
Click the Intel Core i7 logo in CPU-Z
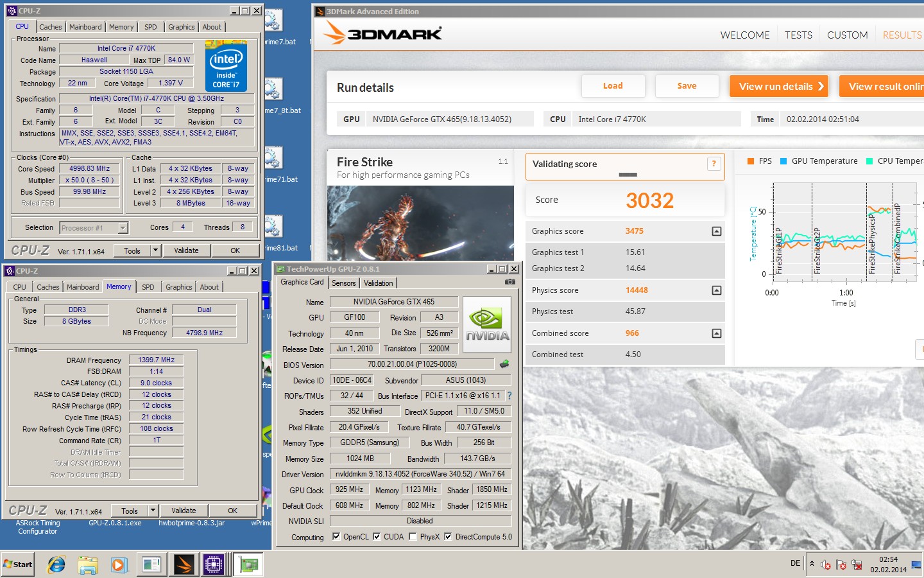(226, 66)
